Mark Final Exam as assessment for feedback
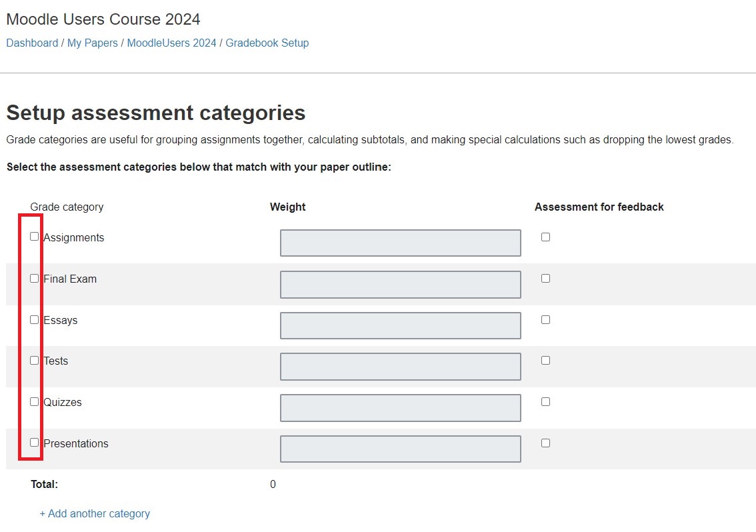 point(545,278)
